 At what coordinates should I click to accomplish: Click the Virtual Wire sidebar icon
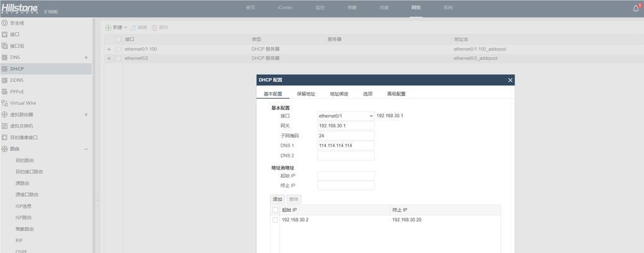tap(4, 103)
